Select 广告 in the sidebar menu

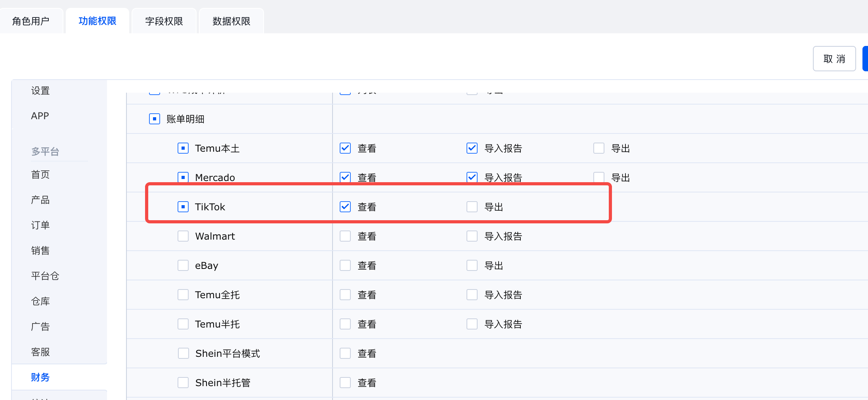[x=40, y=326]
